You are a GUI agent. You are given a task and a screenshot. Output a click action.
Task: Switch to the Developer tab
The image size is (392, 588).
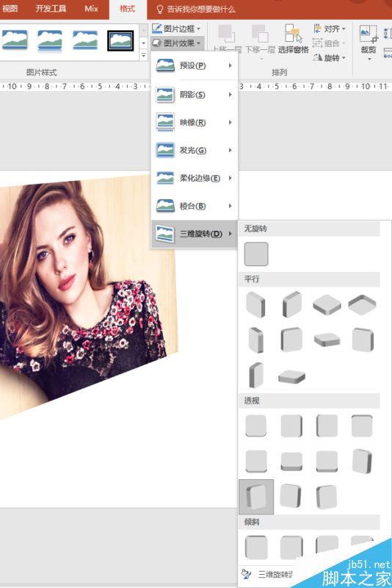point(51,8)
